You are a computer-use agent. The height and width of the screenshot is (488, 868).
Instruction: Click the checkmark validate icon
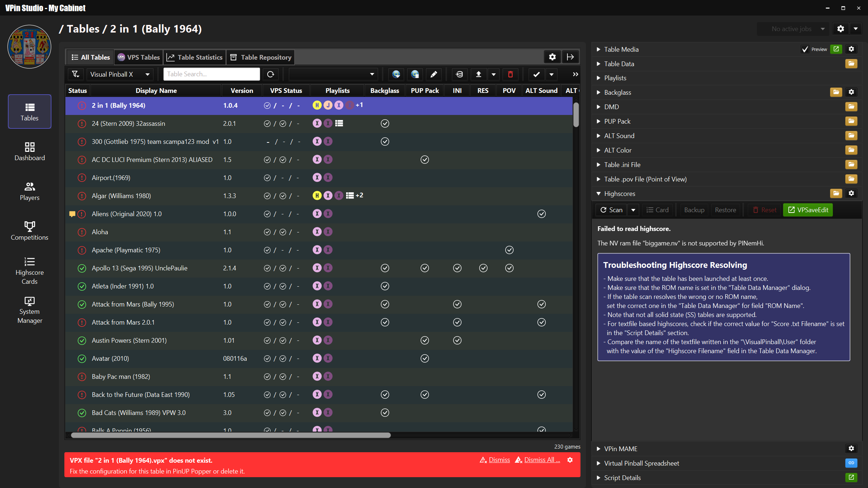pyautogui.click(x=536, y=74)
